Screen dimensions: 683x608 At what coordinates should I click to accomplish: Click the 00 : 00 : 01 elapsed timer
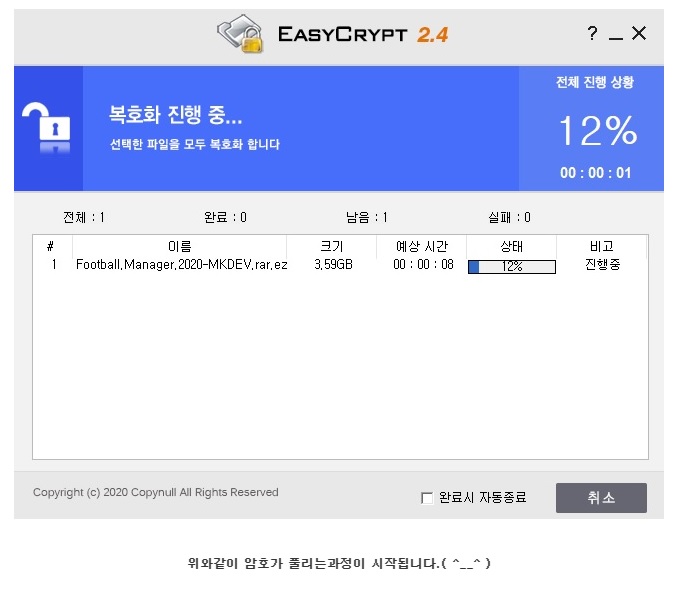[595, 173]
